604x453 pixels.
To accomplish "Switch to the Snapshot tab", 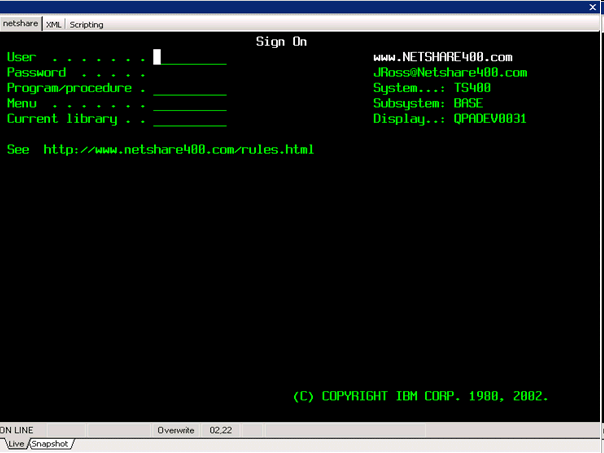I will (x=50, y=444).
